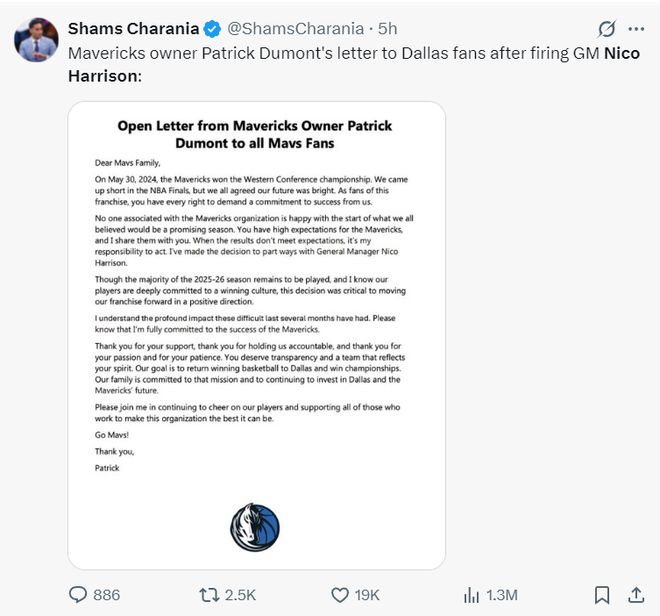The image size is (660, 616).
Task: Repost this tweet using the arrows icon
Action: point(209,595)
